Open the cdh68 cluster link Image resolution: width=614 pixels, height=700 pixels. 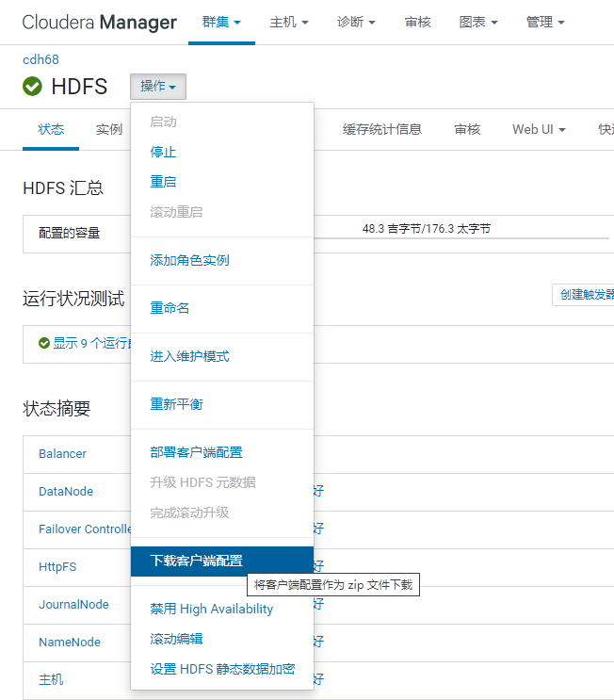tap(40, 59)
